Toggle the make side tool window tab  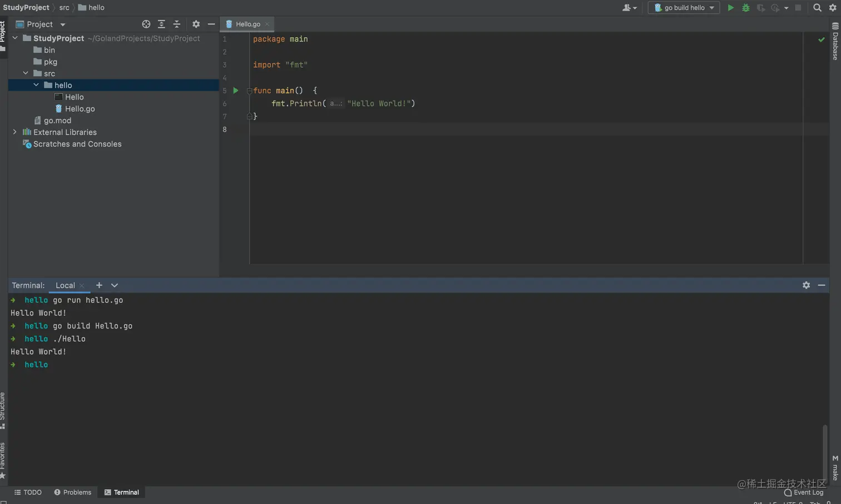835,467
